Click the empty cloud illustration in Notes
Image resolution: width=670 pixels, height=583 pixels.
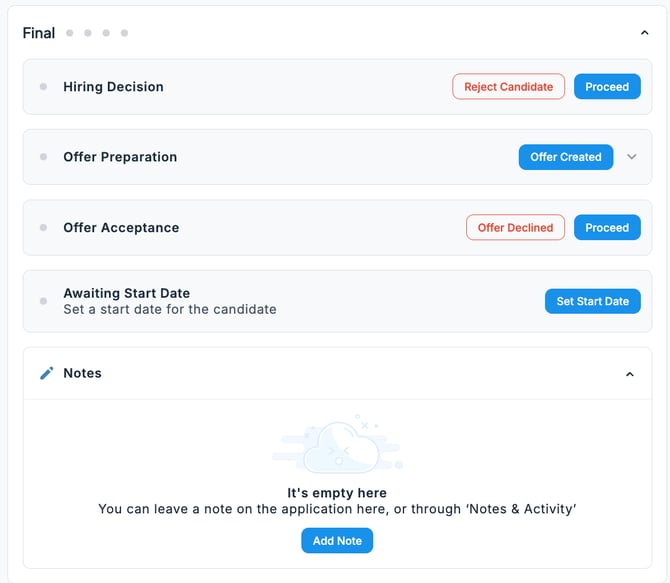point(337,448)
